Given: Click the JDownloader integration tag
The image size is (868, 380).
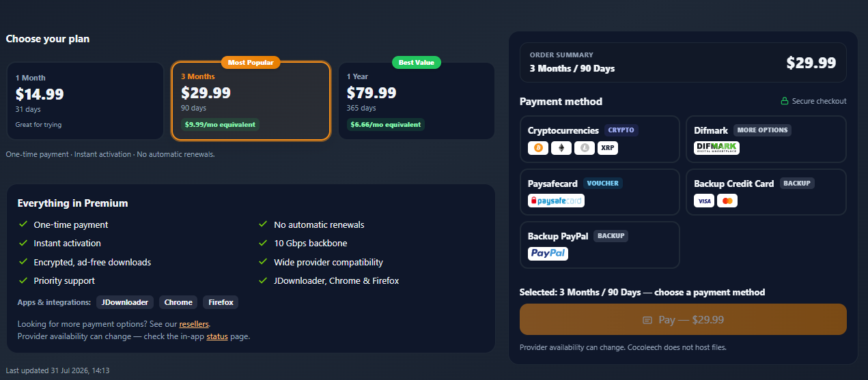Looking at the screenshot, I should tap(124, 302).
